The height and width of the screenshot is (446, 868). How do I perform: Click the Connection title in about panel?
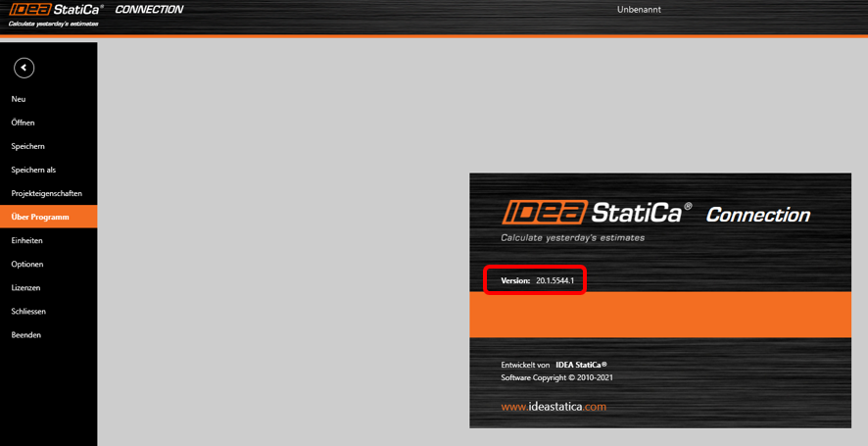tap(758, 215)
